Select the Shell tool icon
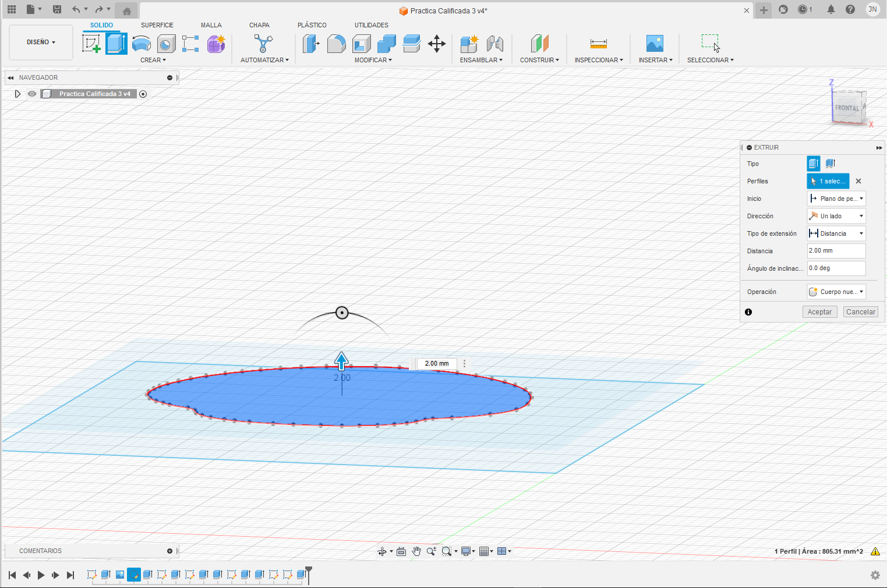 (x=362, y=44)
